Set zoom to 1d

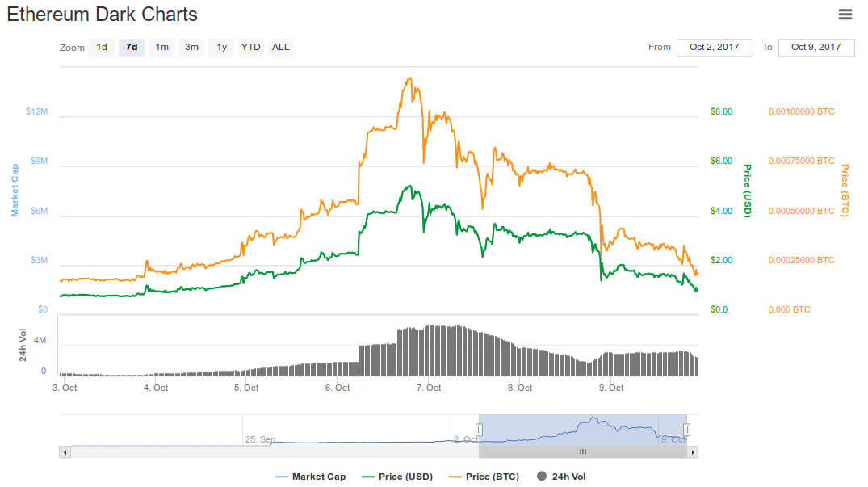point(102,47)
